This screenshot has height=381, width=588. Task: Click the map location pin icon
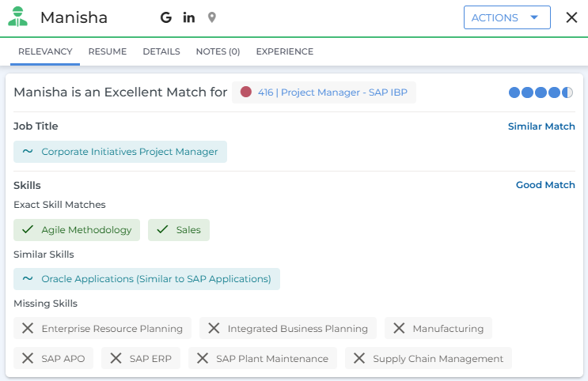[x=211, y=17]
